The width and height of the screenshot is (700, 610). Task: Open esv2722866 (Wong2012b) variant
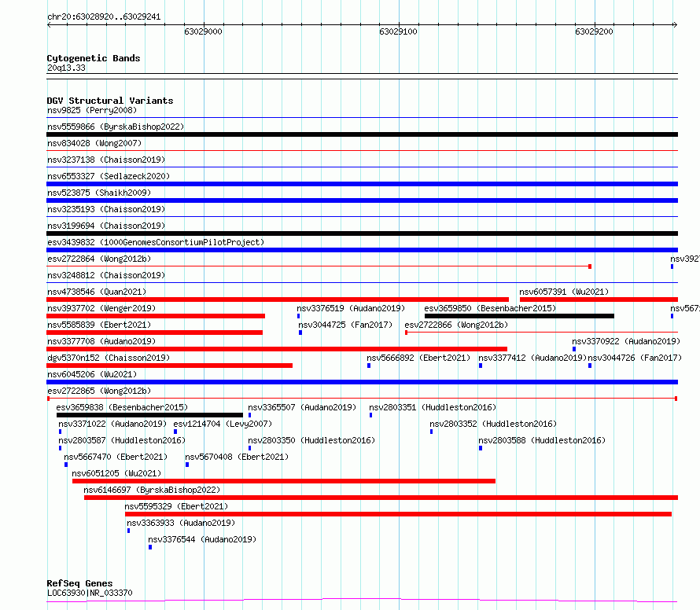[x=456, y=325]
